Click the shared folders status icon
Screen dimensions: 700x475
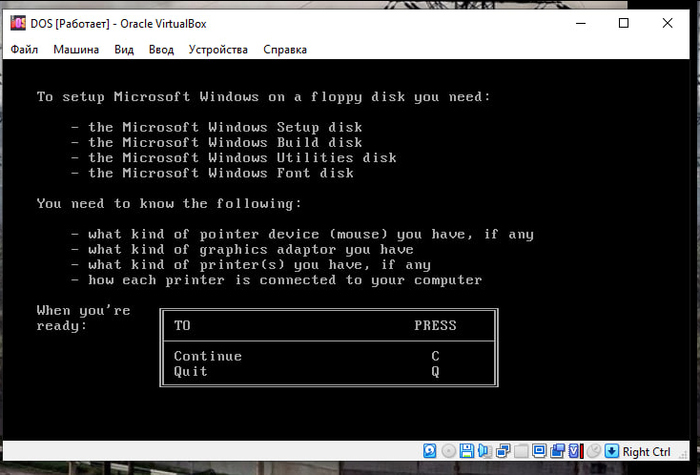pyautogui.click(x=521, y=452)
